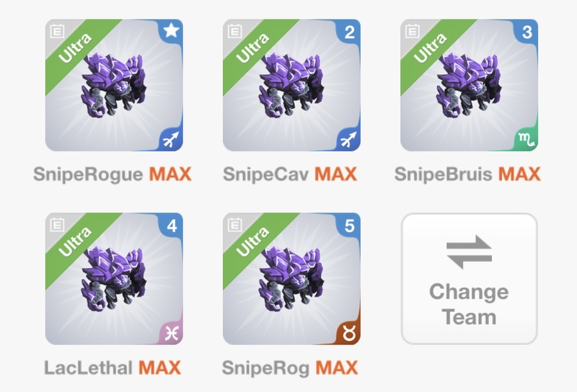This screenshot has width=577, height=392.
Task: Click the Sagittarius sign on SnipeCav card
Action: [348, 139]
